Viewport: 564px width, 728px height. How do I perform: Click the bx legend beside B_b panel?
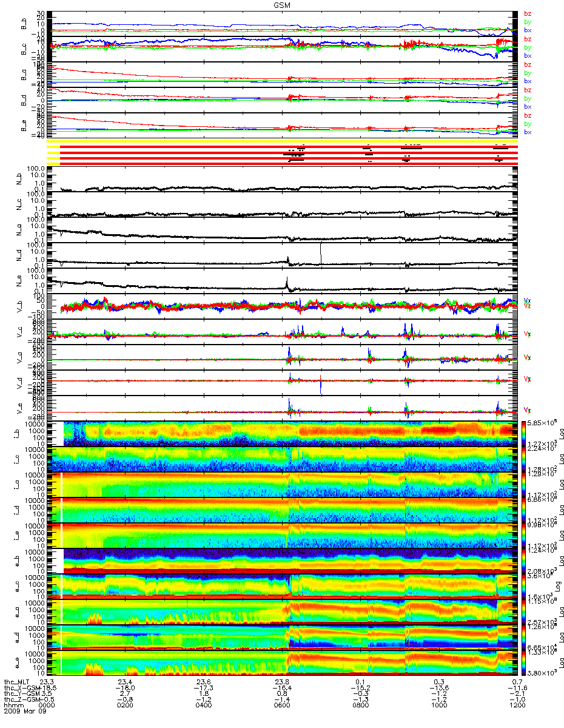pos(528,30)
